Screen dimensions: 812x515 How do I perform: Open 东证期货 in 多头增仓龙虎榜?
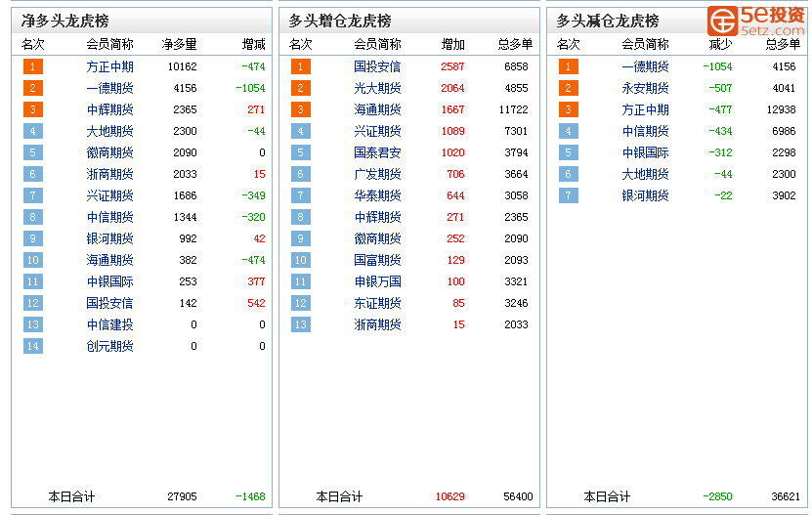(377, 303)
